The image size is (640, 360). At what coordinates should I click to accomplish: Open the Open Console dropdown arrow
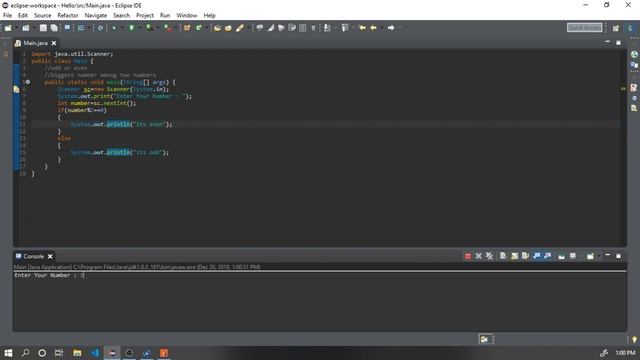coord(598,256)
